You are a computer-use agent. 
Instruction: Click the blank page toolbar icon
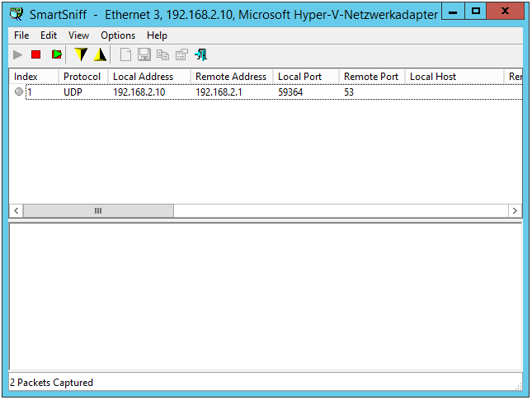point(126,54)
